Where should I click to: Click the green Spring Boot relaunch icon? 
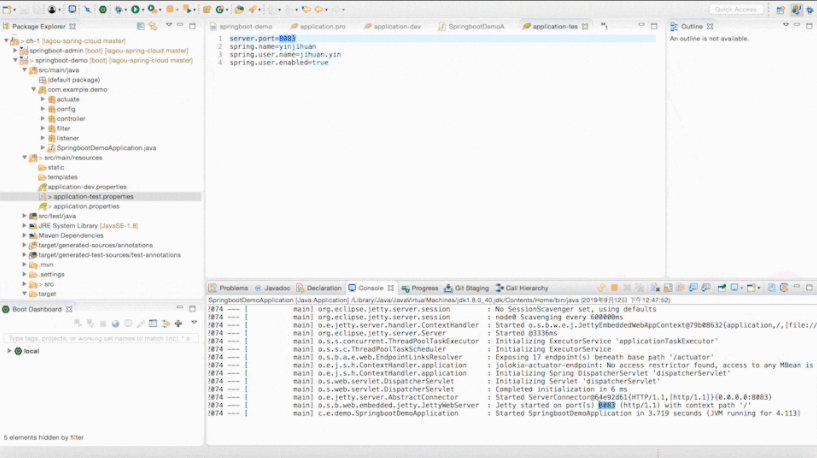[x=103, y=9]
